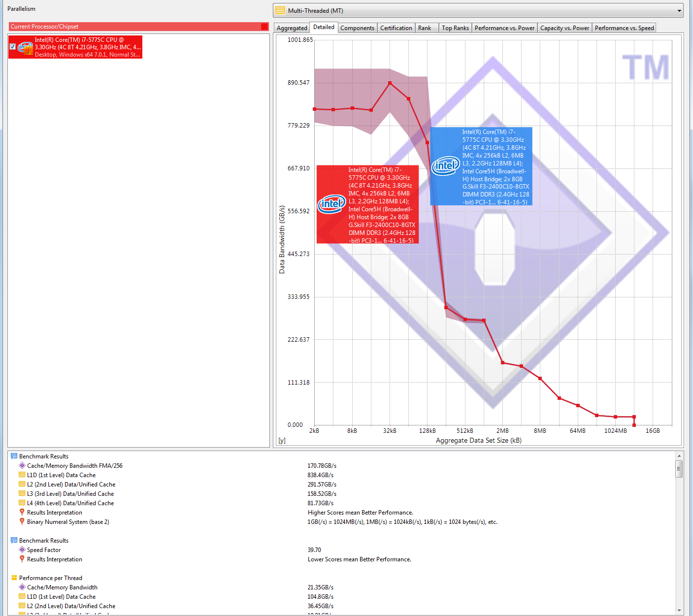Select the Intel Core i7-5775C processor entry text

click(x=88, y=47)
